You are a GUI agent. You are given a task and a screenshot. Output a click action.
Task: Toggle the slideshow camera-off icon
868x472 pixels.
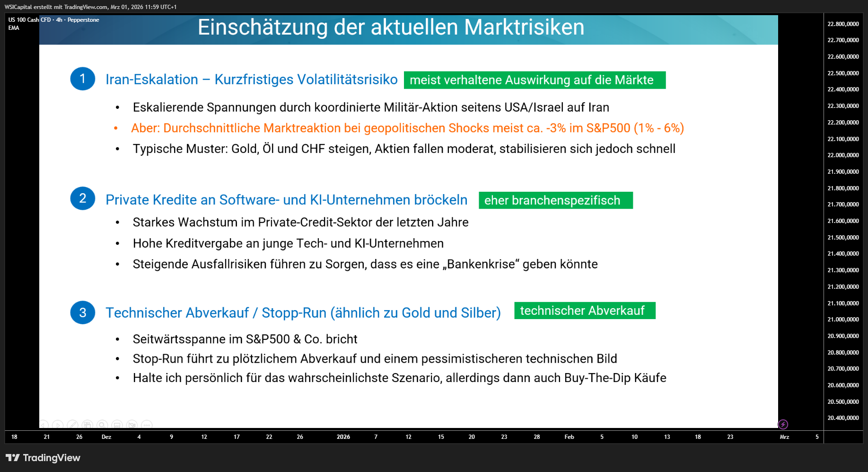pyautogui.click(x=132, y=425)
